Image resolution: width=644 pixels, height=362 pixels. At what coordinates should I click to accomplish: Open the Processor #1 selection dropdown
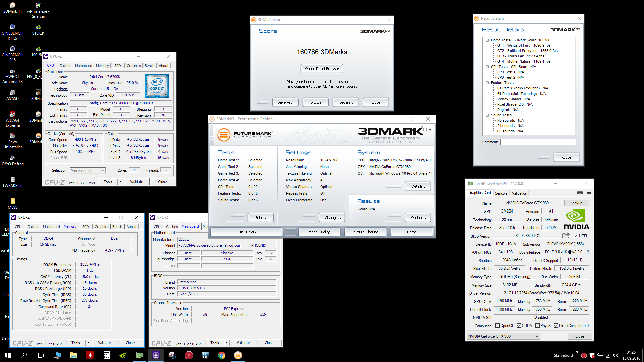tap(88, 171)
